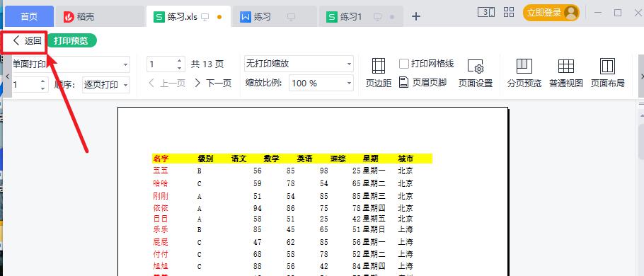Open a new tab with plus icon

[x=416, y=16]
